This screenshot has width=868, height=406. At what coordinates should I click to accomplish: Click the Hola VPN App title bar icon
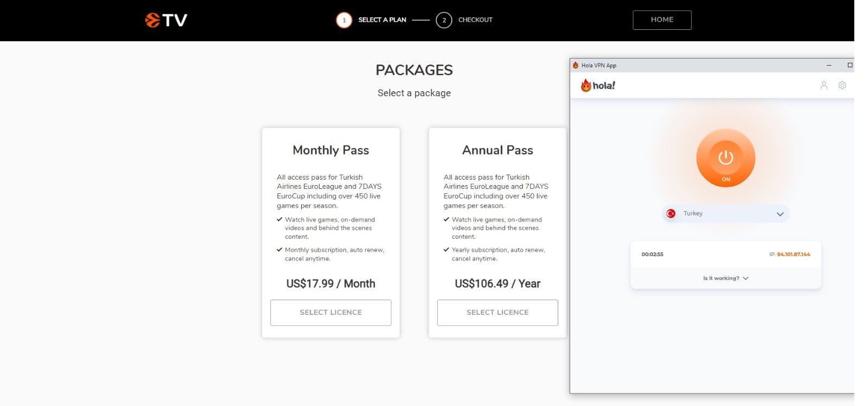pos(576,65)
